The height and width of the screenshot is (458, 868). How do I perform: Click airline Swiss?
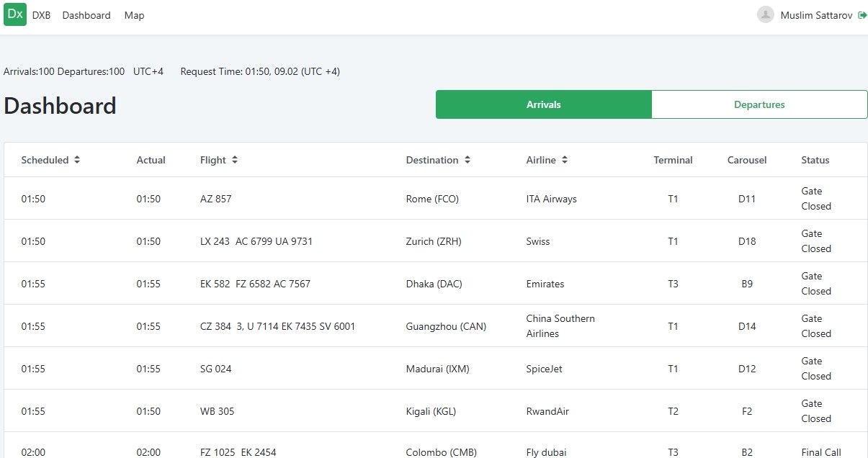click(x=538, y=241)
